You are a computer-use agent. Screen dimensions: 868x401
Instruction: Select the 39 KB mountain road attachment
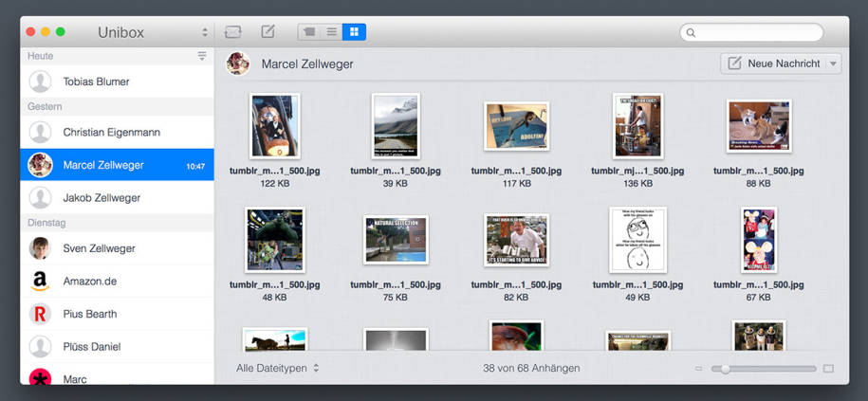[x=396, y=126]
